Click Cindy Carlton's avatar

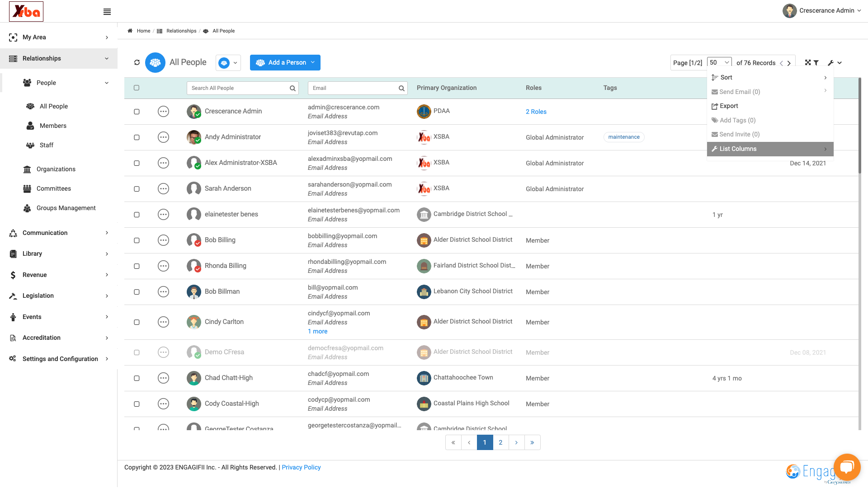(194, 322)
